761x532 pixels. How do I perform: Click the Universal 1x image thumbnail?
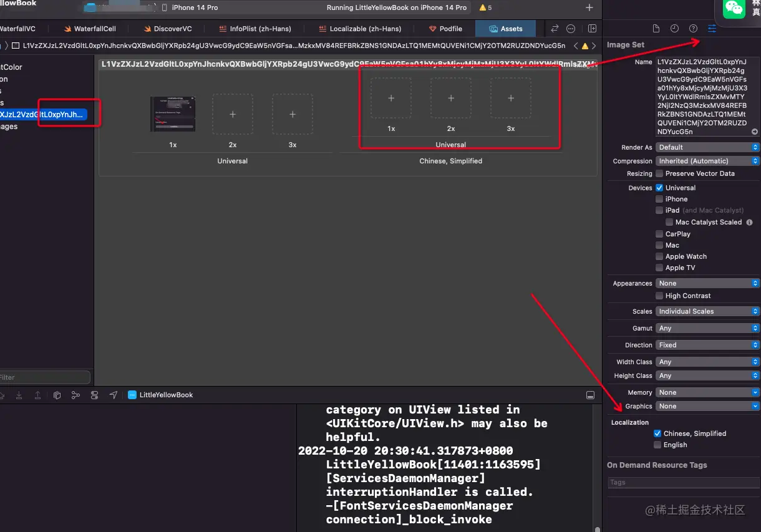point(173,114)
